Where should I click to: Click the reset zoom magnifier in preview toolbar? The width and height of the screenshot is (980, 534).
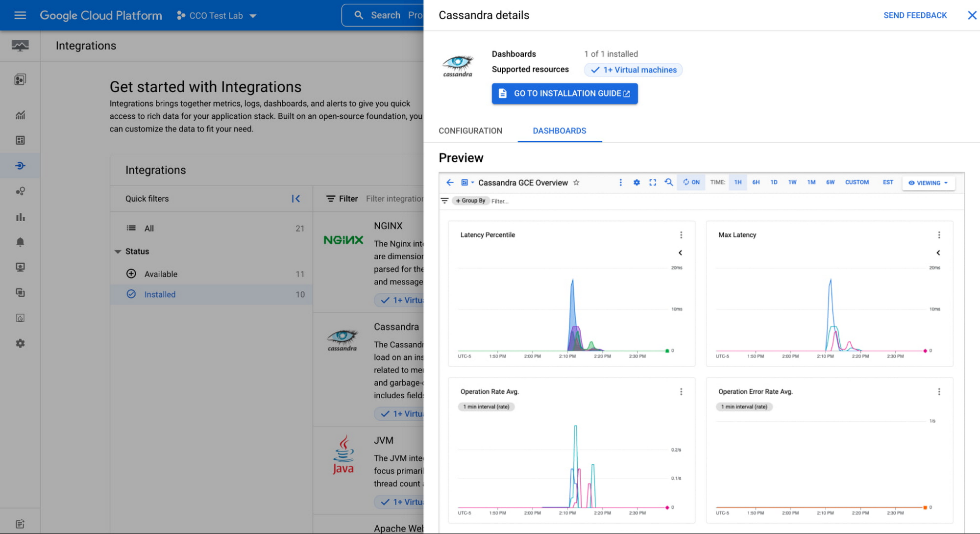(x=668, y=182)
